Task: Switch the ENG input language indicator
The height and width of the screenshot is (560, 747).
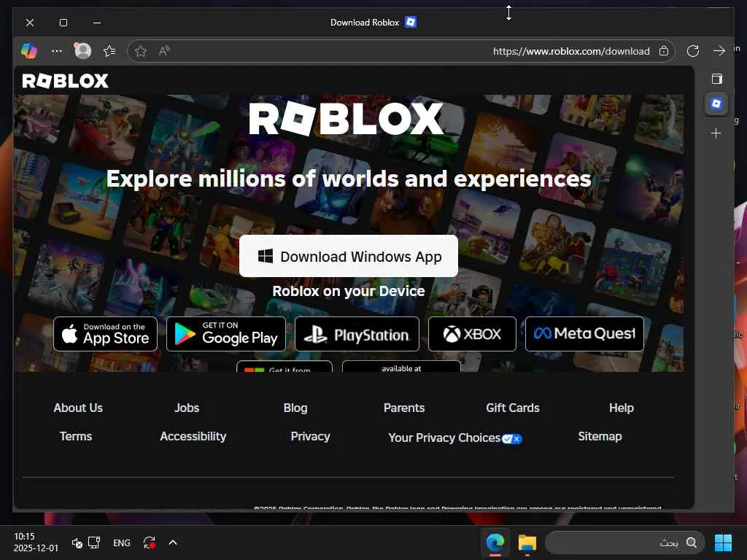Action: click(122, 542)
